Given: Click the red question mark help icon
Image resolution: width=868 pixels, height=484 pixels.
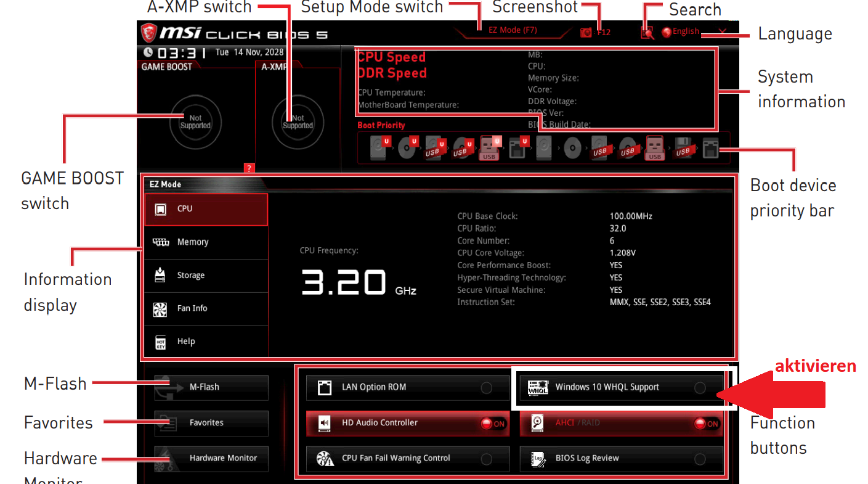Looking at the screenshot, I should point(249,168).
